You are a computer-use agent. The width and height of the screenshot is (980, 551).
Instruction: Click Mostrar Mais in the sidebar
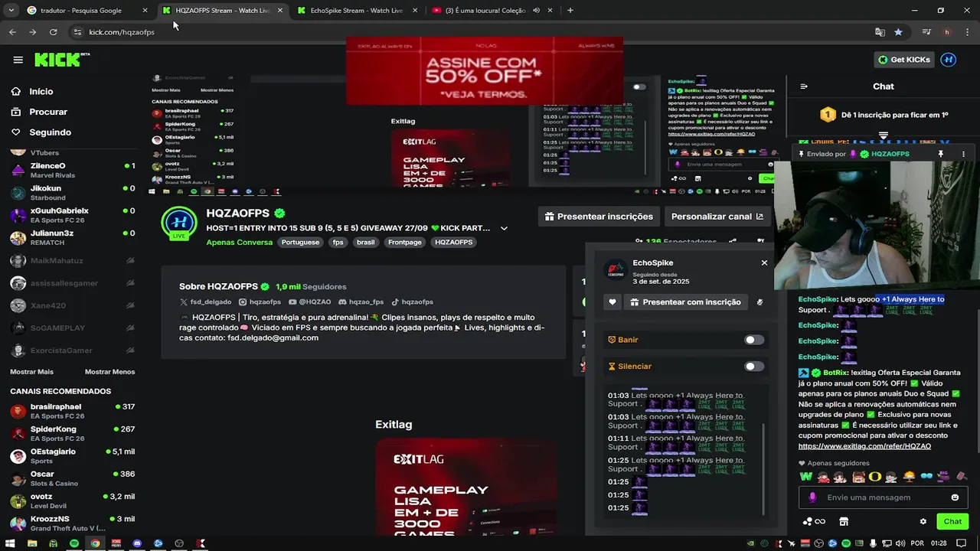click(x=31, y=372)
